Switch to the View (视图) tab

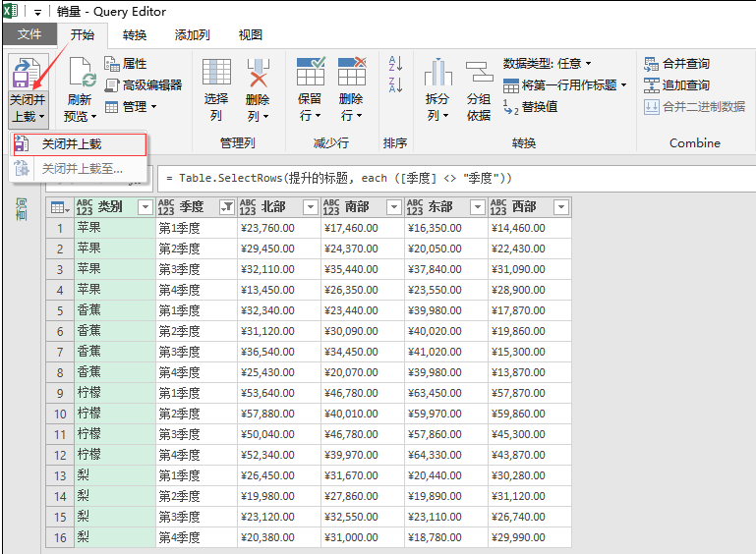tap(251, 34)
